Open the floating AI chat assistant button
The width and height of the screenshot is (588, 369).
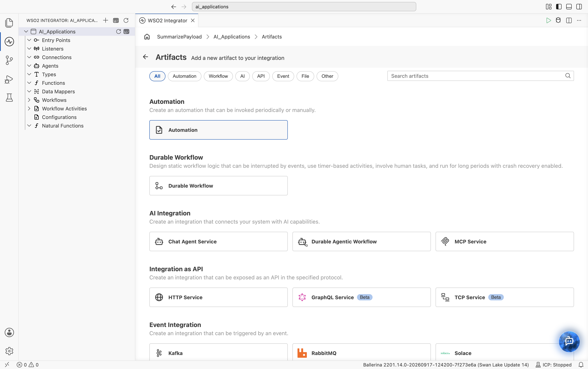(569, 341)
